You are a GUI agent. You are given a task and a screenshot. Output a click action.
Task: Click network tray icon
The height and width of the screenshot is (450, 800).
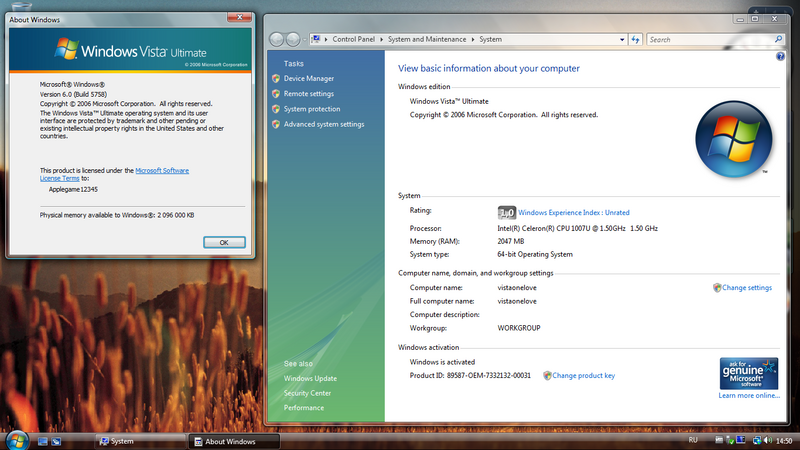tap(757, 440)
